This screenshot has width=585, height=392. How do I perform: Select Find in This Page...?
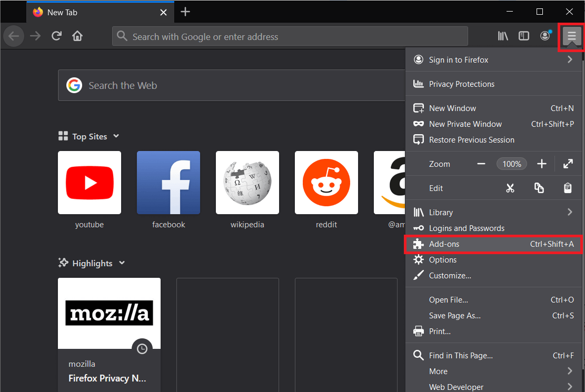pos(493,356)
